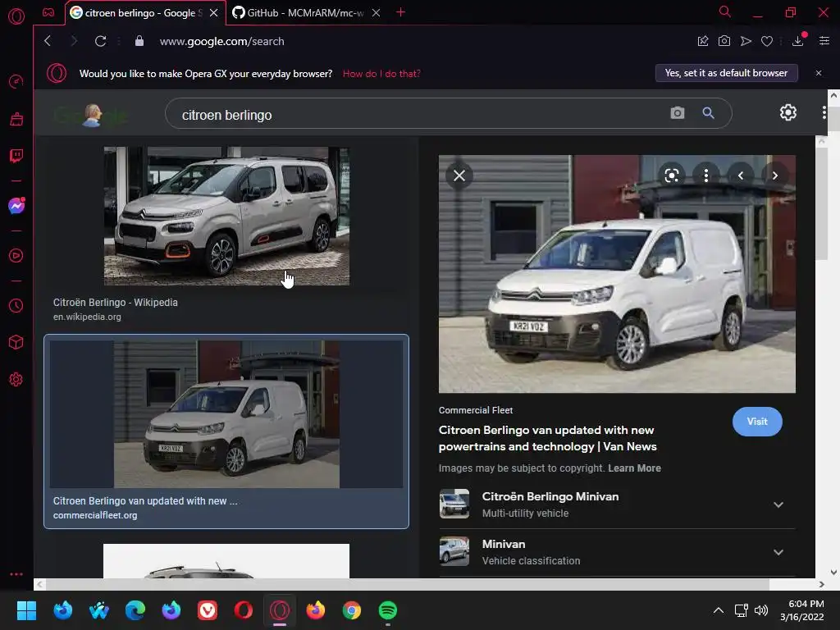Click the Visit button
840x630 pixels.
click(757, 422)
